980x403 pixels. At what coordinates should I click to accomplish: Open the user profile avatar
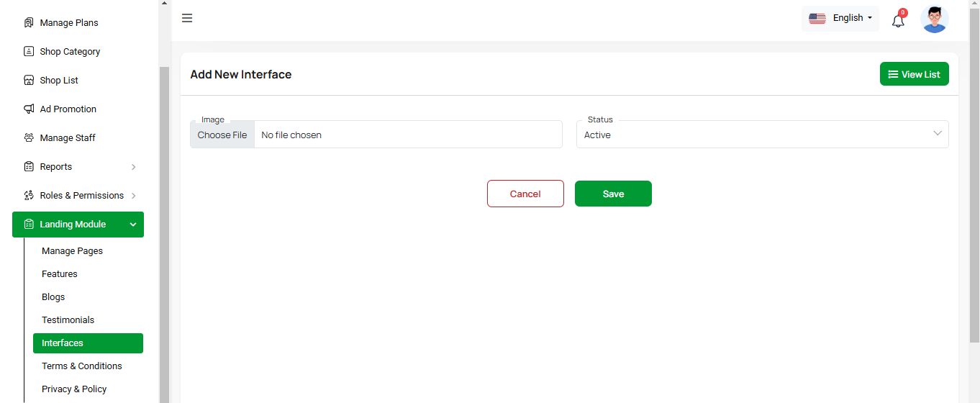(934, 19)
